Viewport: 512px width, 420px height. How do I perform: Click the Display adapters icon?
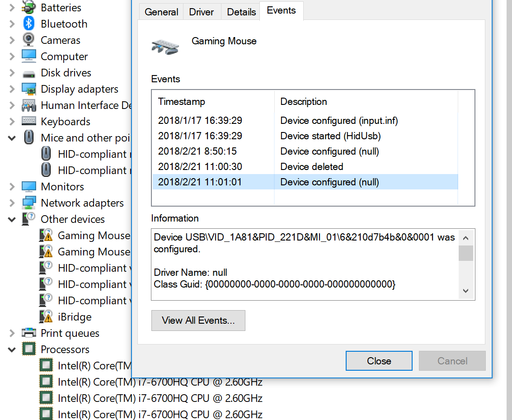(x=29, y=89)
